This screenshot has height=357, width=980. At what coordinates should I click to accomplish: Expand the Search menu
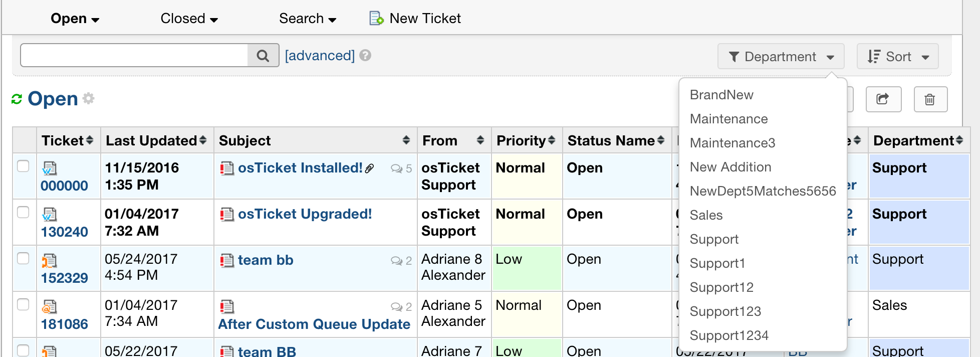[308, 19]
